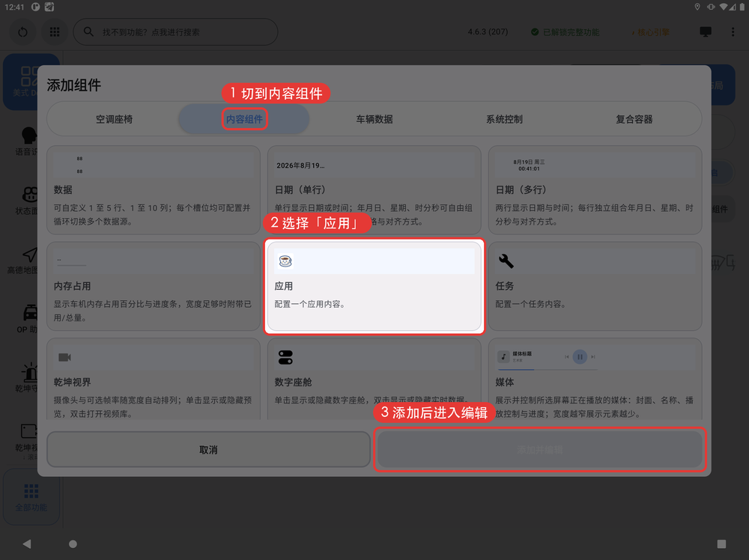This screenshot has height=560, width=749.
Task: Choose the 媒体 component card
Action: (595, 379)
